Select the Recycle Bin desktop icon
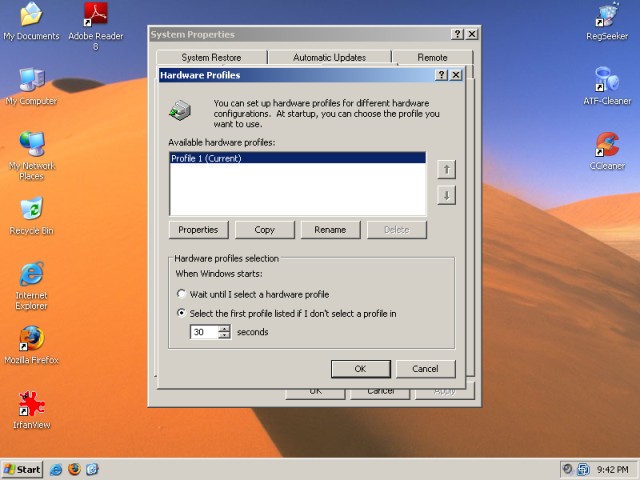This screenshot has height=480, width=640. pos(31,216)
